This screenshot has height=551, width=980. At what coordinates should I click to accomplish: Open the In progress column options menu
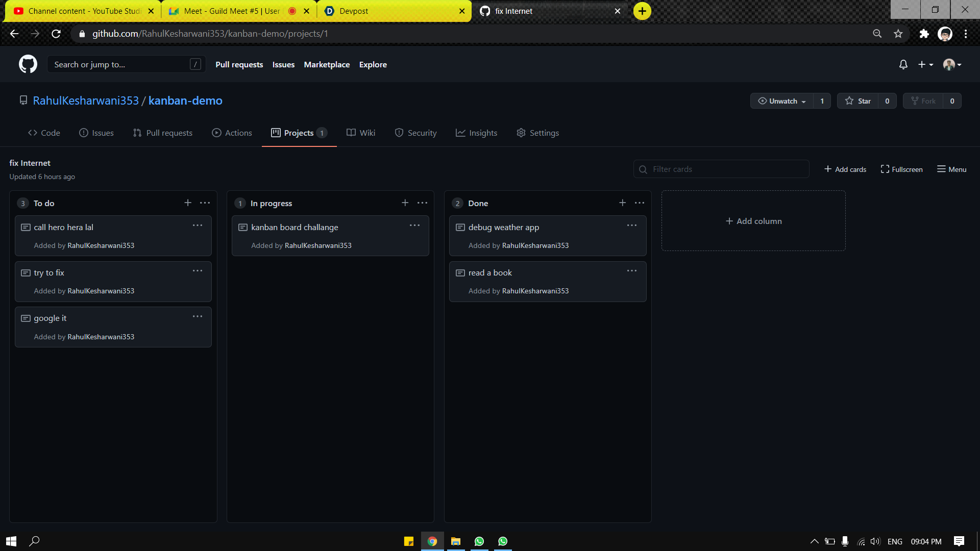422,203
